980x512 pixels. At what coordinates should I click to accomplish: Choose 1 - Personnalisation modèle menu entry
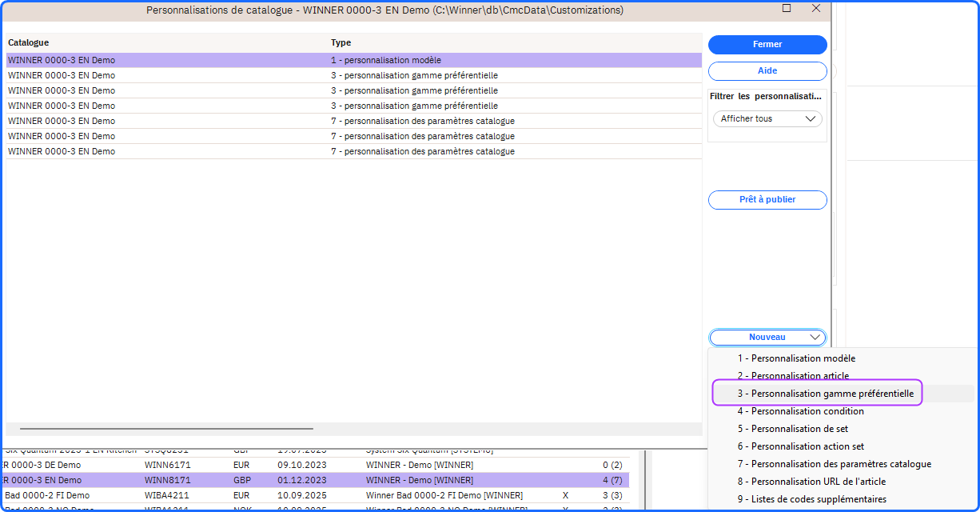796,358
